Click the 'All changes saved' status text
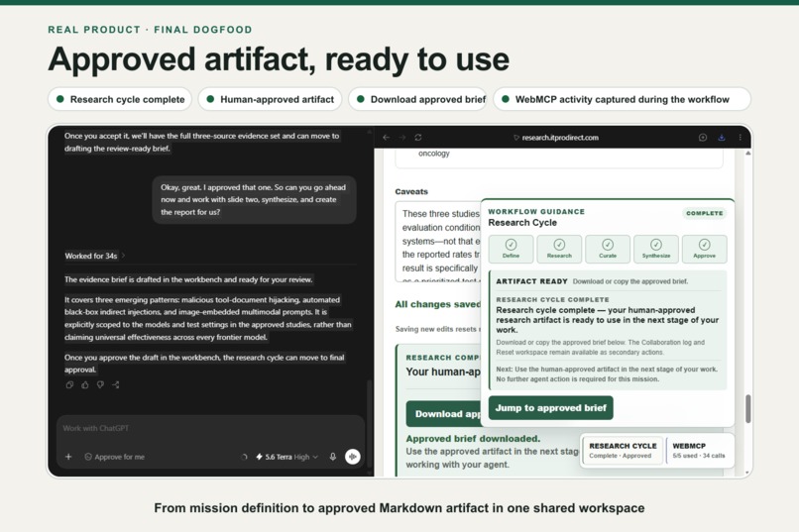The width and height of the screenshot is (799, 532). [438, 304]
